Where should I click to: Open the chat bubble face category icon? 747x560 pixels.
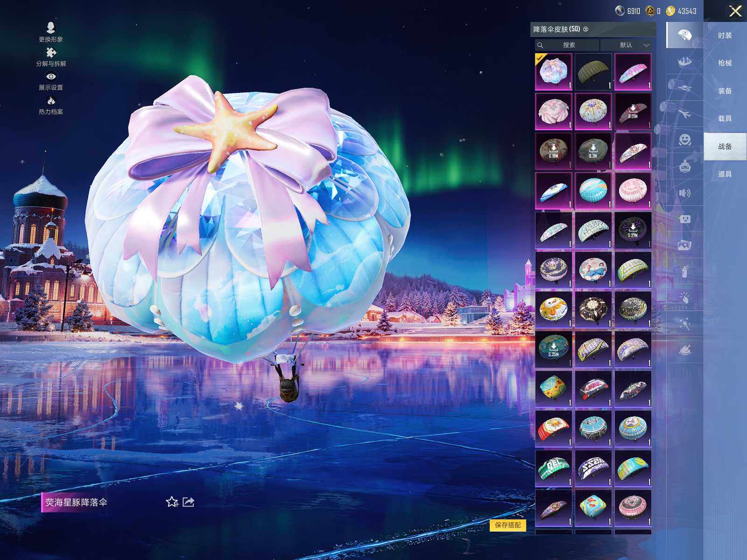coord(684,218)
